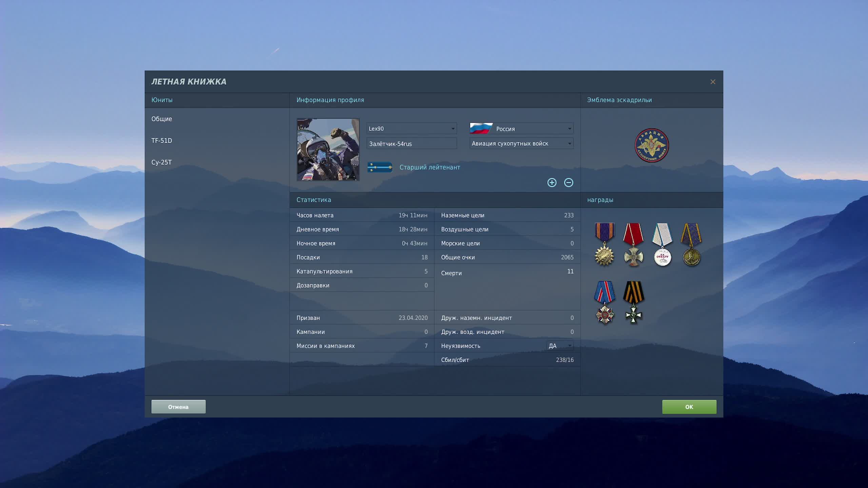Toggle the Неуязвимость ДА selector
The width and height of the screenshot is (868, 488).
[x=560, y=346]
